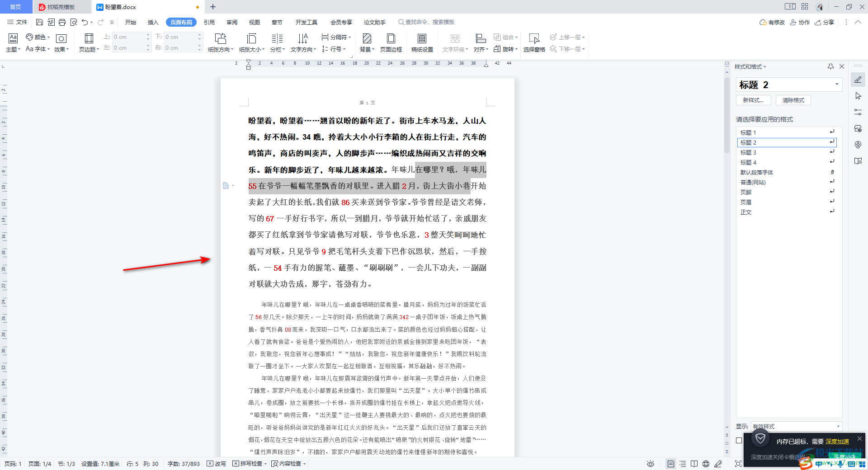868x470 pixels.
Task: Expand the quick access toolbar customize arrow
Action: click(x=112, y=22)
